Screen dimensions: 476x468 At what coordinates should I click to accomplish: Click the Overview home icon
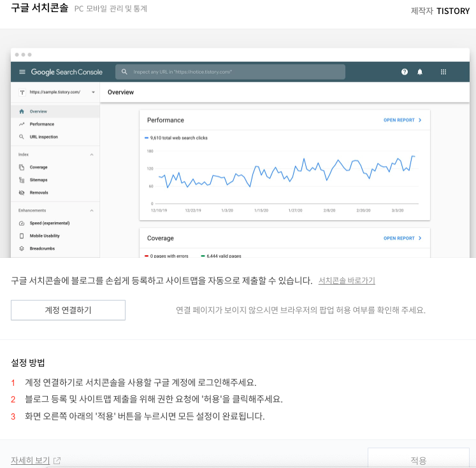[22, 111]
